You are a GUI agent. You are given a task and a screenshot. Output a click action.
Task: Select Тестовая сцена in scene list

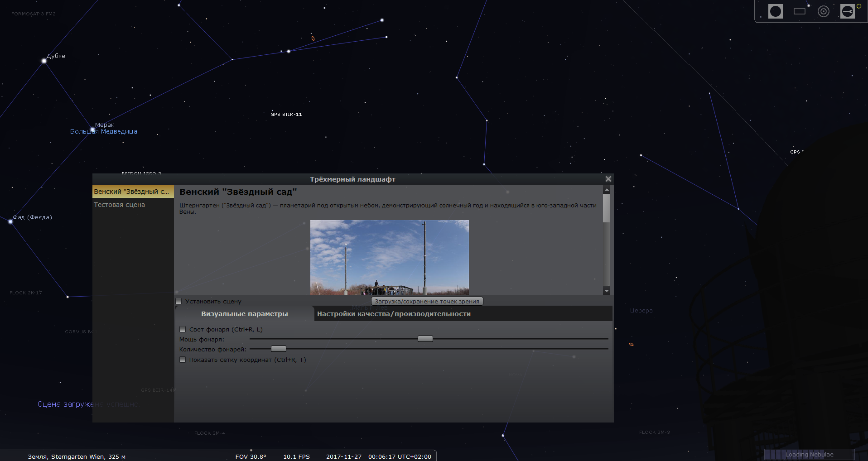tap(119, 205)
